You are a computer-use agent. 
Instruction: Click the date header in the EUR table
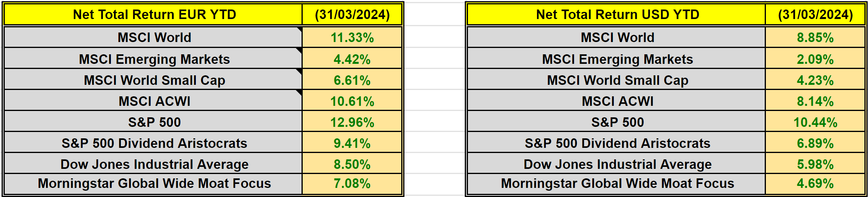[352, 15]
